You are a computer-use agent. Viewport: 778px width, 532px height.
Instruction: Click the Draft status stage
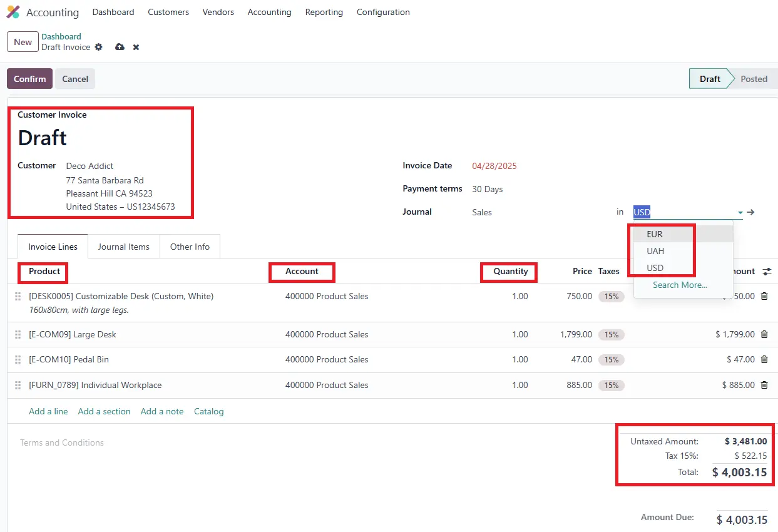pyautogui.click(x=710, y=79)
